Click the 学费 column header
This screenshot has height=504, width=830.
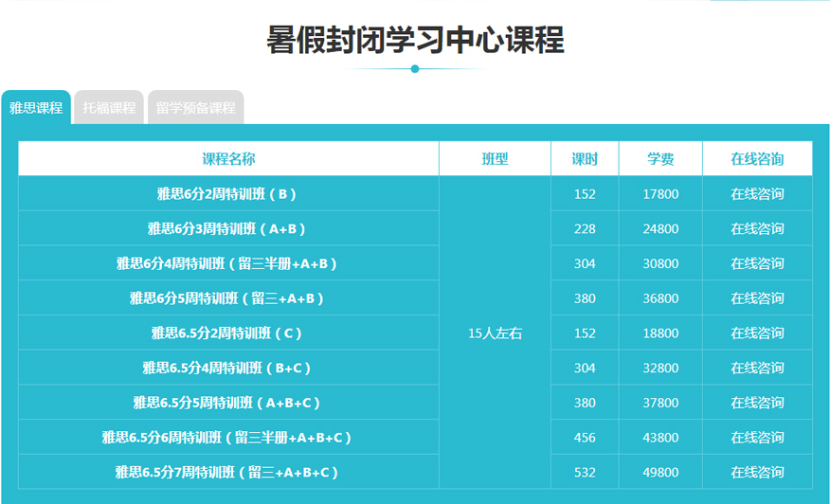660,159
